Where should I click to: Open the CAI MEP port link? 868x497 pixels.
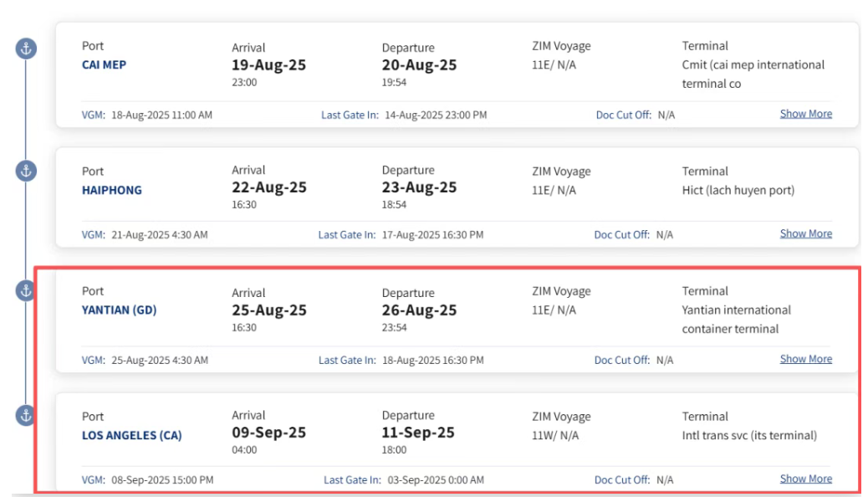coord(104,64)
